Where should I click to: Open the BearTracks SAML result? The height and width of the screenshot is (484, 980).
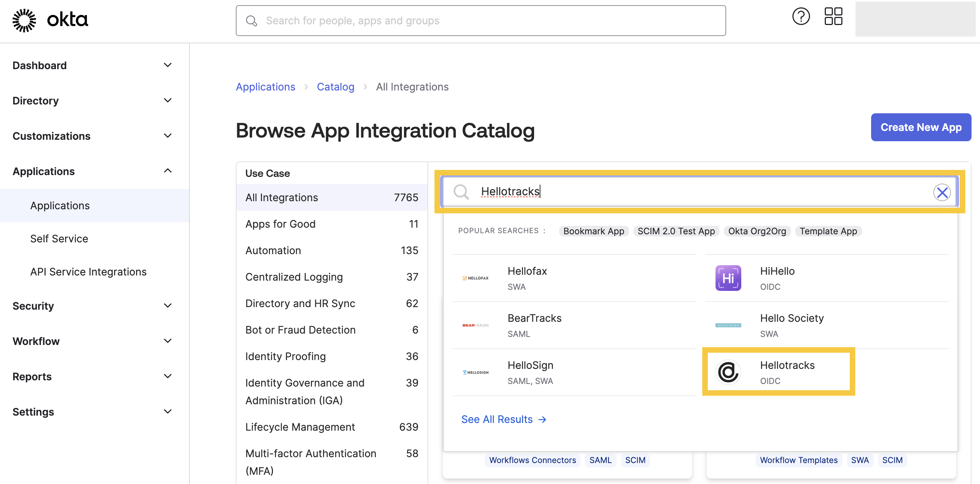[575, 325]
